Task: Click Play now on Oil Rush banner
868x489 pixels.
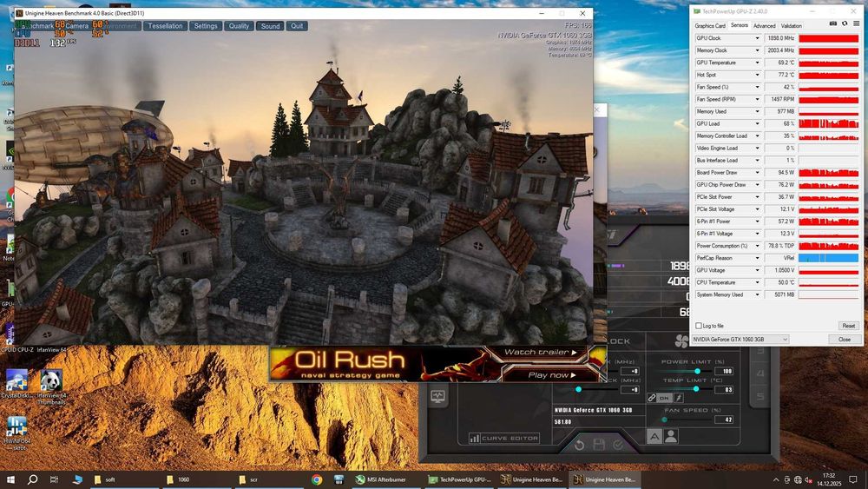Action: pos(551,375)
